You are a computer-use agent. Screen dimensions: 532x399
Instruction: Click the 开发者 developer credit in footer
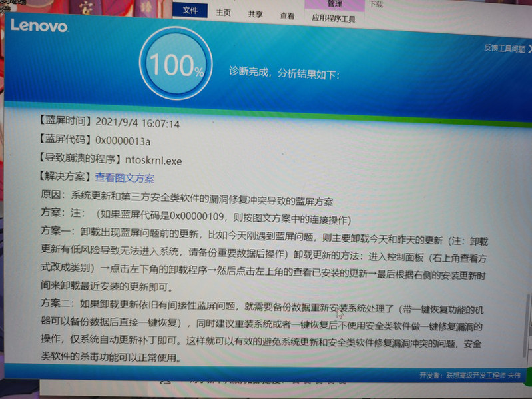pyautogui.click(x=470, y=376)
